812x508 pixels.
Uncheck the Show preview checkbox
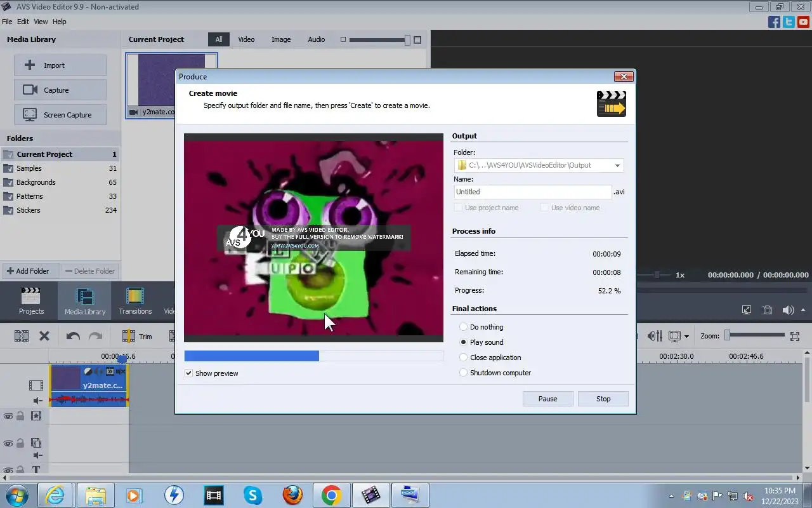point(188,373)
